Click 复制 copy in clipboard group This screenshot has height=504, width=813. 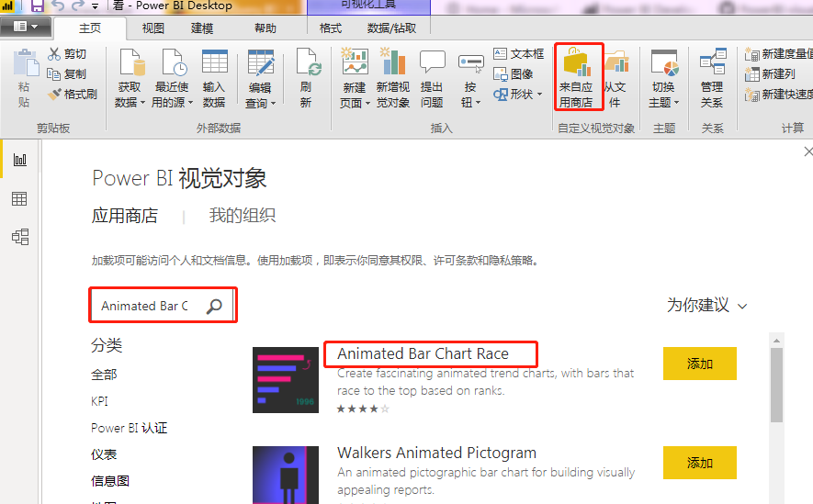67,74
